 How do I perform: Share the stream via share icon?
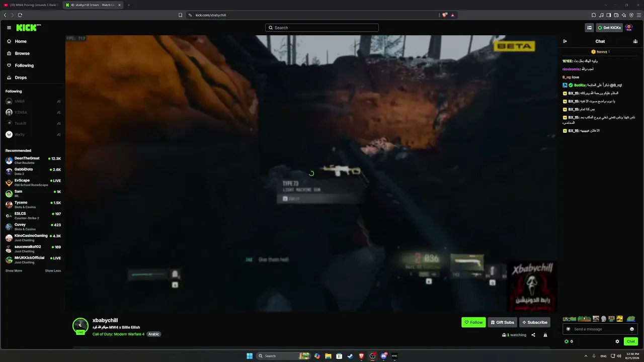point(533,335)
